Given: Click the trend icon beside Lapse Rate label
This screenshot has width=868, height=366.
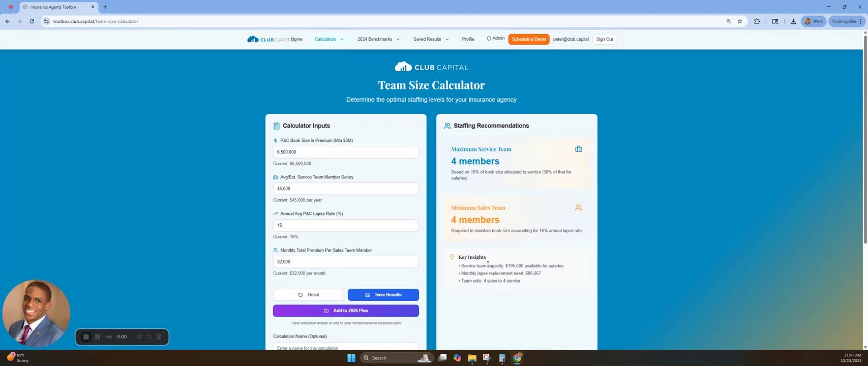Looking at the screenshot, I should [275, 214].
